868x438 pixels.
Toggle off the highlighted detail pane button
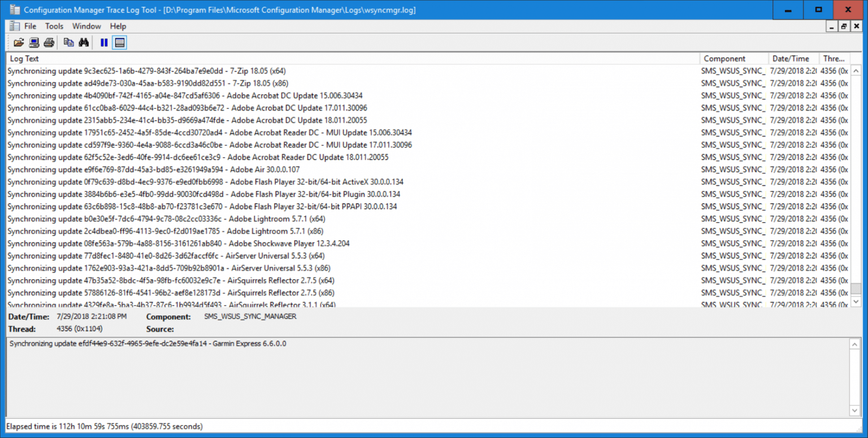119,42
